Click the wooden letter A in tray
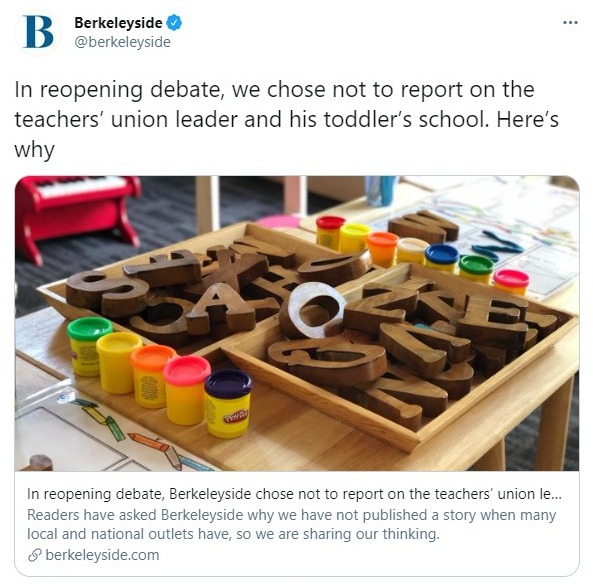The image size is (593, 584). pos(222,307)
